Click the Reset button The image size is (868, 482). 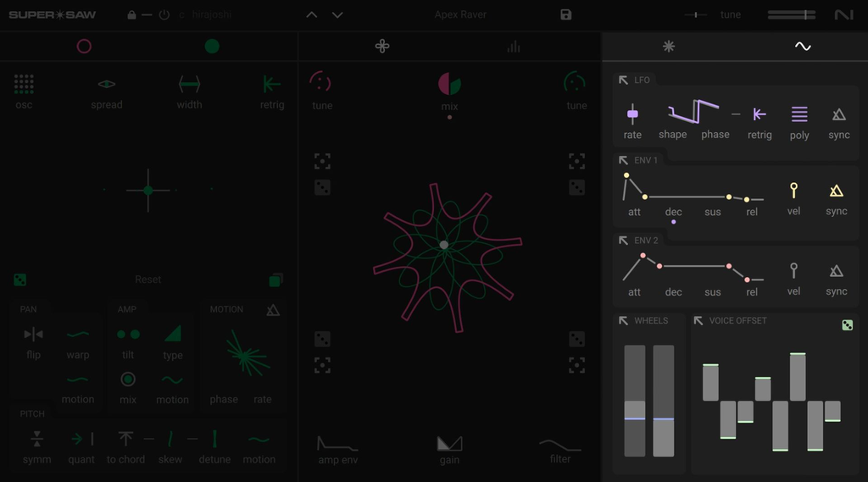pyautogui.click(x=147, y=280)
